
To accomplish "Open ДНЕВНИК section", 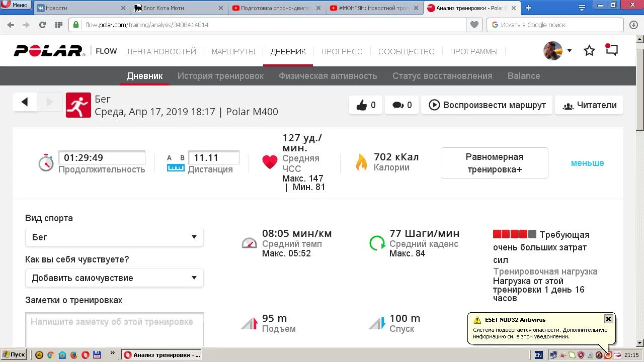I will point(288,51).
